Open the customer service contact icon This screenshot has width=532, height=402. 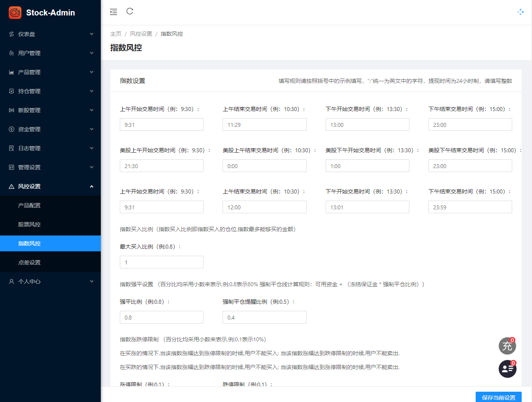click(507, 369)
